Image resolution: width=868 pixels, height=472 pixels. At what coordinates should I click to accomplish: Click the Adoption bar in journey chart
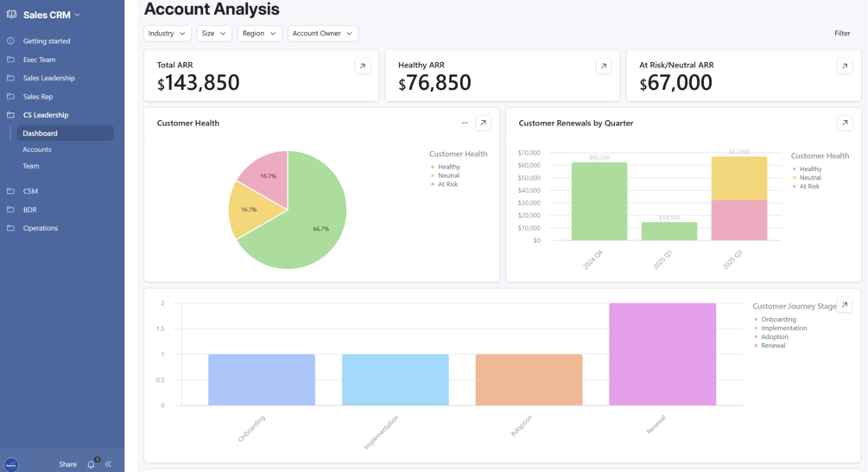[529, 380]
